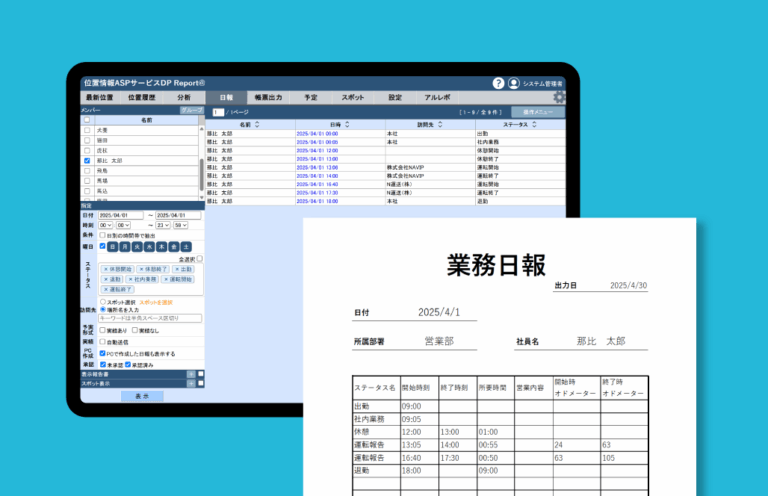Click the start date input field
768x496 pixels.
(121, 215)
